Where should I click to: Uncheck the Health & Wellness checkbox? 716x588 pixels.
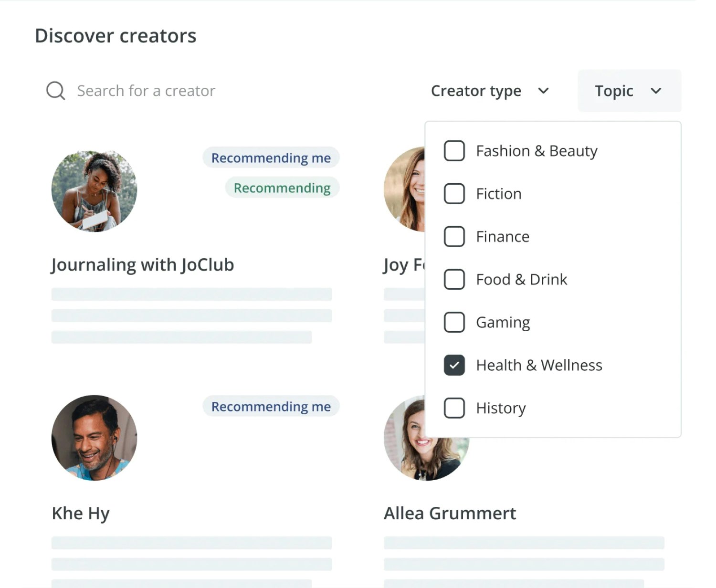(454, 365)
